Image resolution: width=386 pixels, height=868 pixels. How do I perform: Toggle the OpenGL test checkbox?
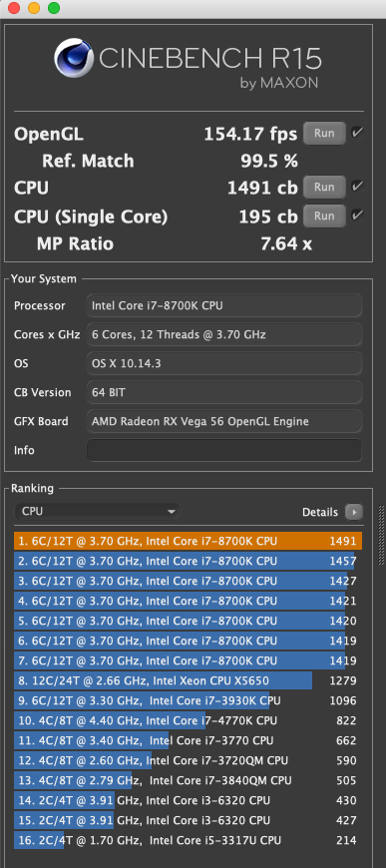(357, 133)
